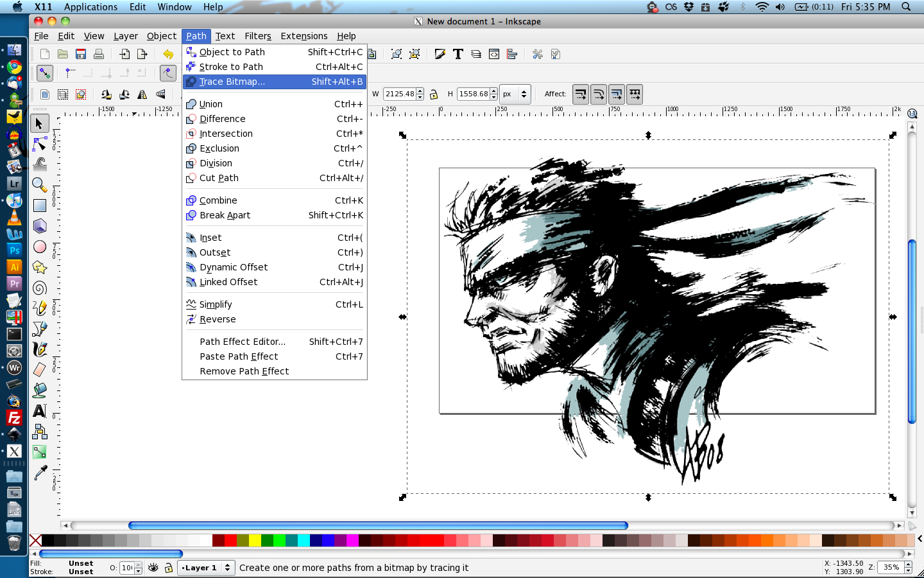924x578 pixels.
Task: Open the XML editor from the toolbar
Action: coord(494,54)
